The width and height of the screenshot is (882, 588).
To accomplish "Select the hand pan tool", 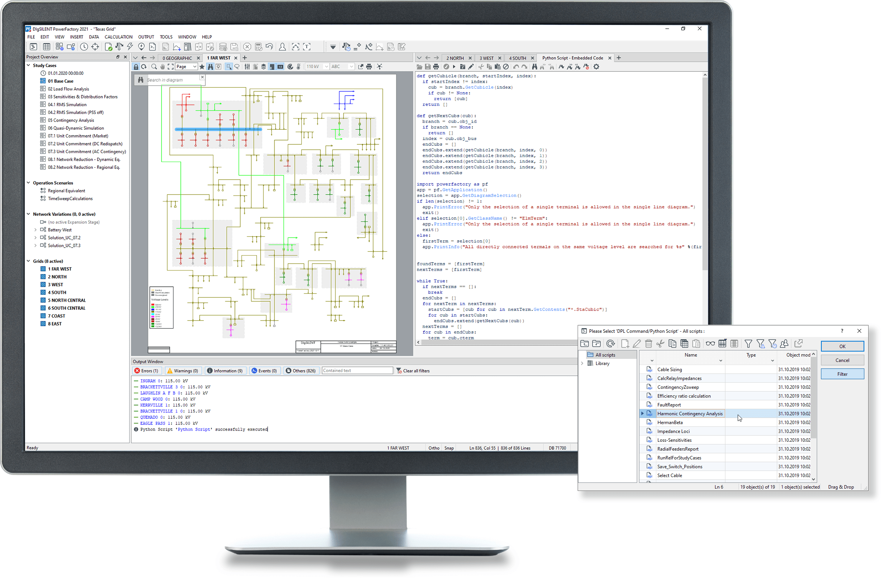I will (162, 67).
